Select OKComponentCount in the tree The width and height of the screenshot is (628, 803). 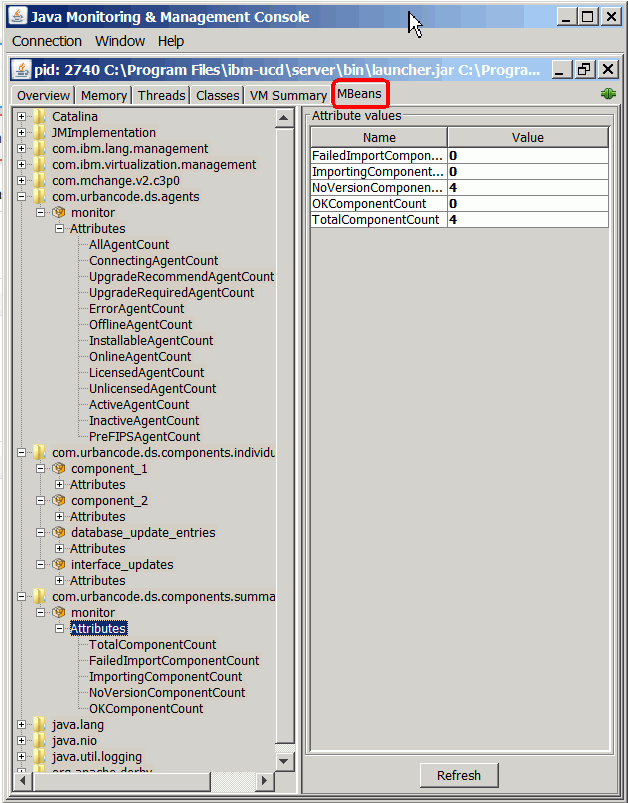point(146,709)
